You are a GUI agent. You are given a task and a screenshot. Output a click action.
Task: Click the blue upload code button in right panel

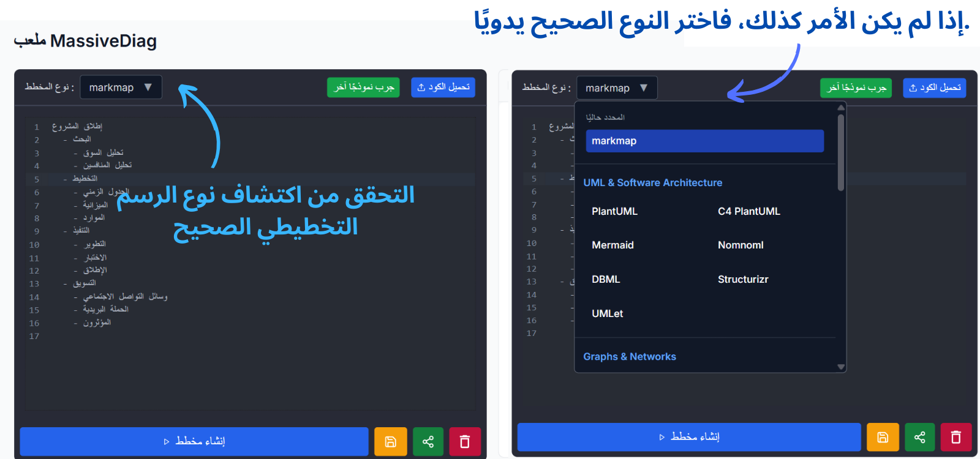934,88
